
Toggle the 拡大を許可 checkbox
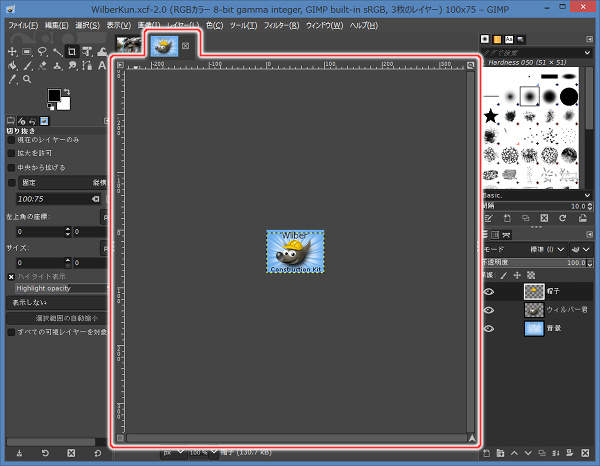12,154
